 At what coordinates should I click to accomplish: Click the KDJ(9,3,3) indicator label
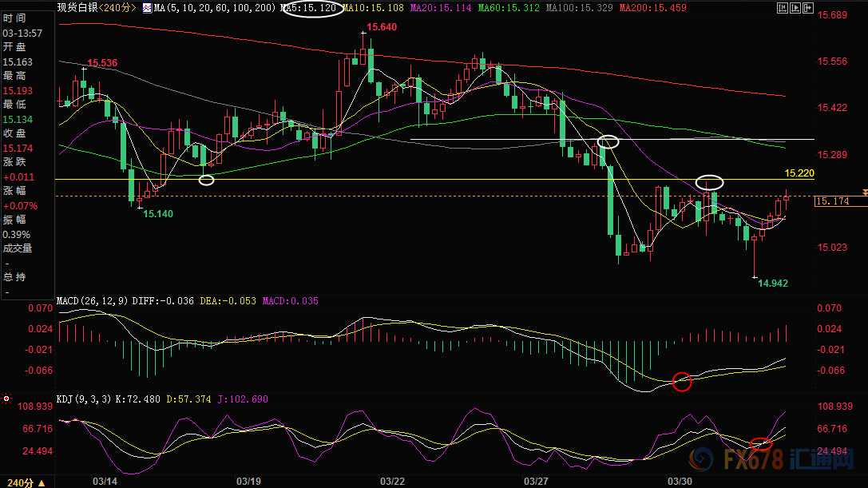[x=84, y=399]
